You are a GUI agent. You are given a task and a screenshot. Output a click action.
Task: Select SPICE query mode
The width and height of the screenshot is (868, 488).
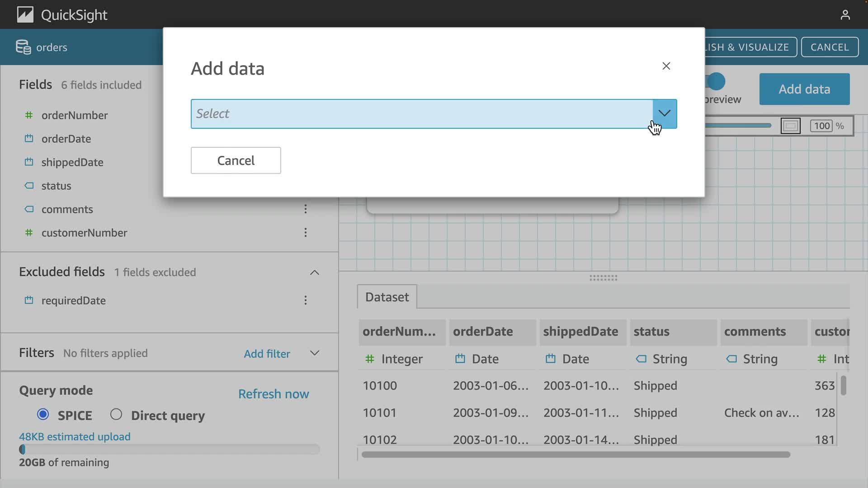coord(43,414)
